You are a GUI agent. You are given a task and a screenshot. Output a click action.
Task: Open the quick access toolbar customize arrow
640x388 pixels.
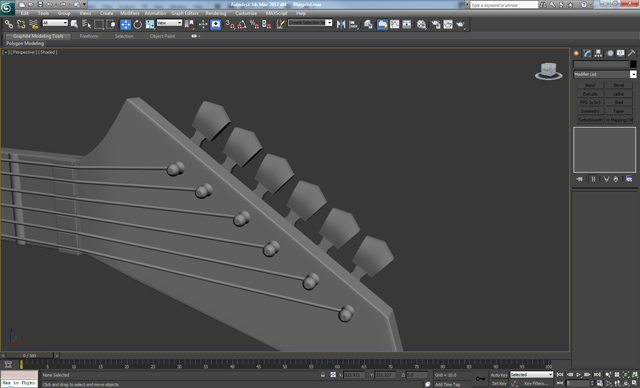85,4
